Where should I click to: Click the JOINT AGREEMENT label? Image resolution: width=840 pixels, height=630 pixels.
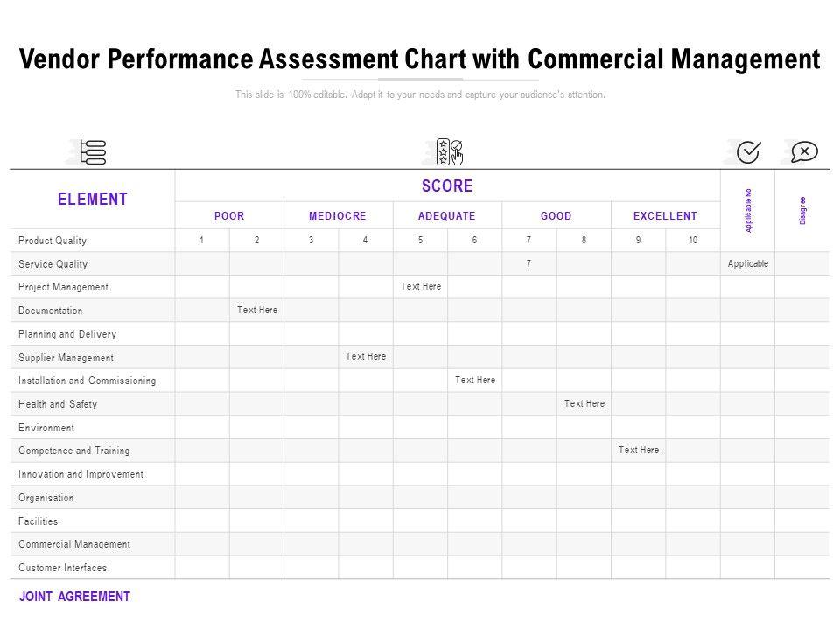point(74,597)
